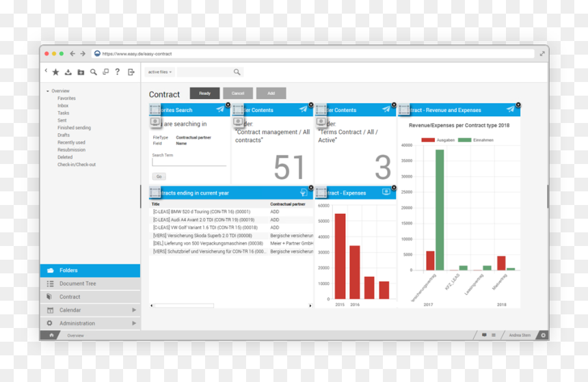Open settings icon on Terms Contract widget
Screen dimensions: 588x382
[321, 122]
